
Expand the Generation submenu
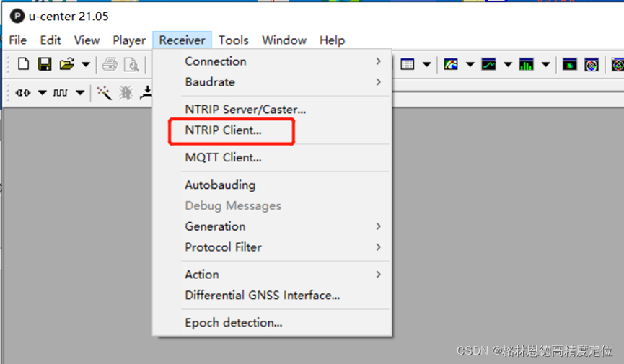point(272,226)
